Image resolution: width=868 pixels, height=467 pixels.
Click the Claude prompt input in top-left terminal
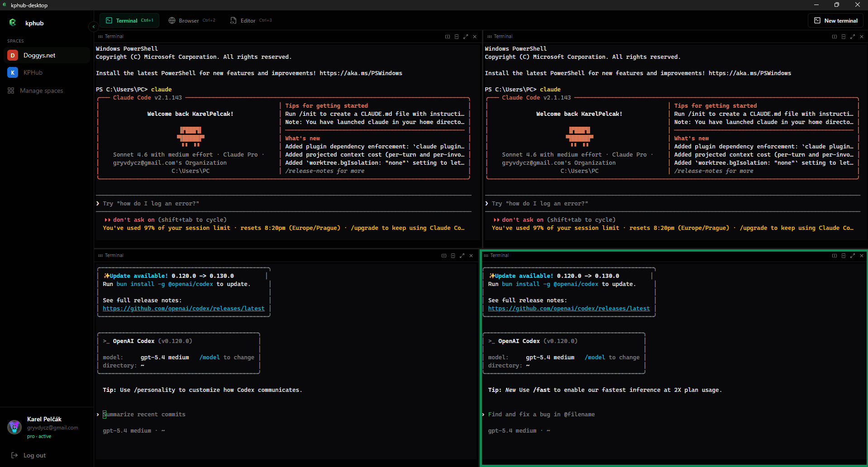(x=284, y=204)
